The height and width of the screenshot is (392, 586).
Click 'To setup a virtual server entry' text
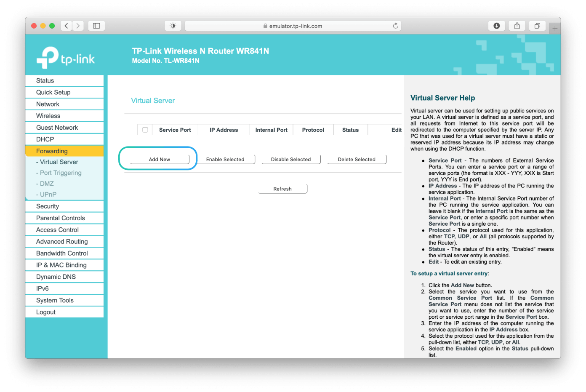point(450,274)
